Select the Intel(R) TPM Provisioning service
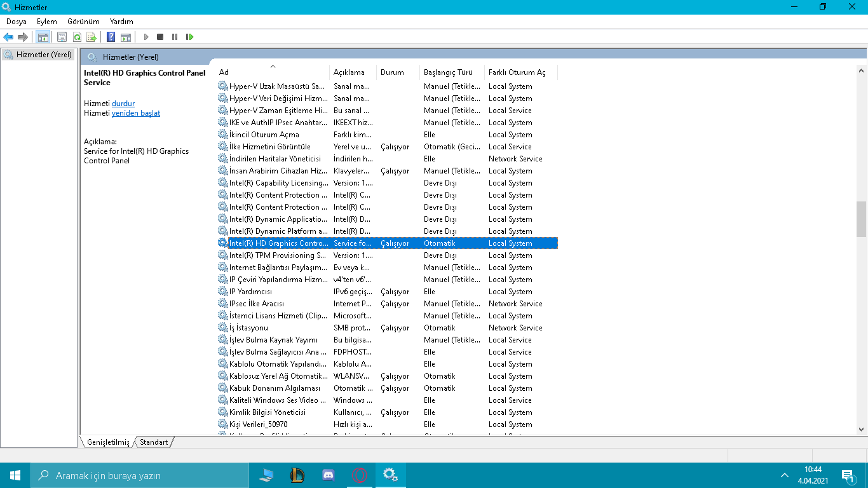The width and height of the screenshot is (868, 488). pyautogui.click(x=387, y=255)
